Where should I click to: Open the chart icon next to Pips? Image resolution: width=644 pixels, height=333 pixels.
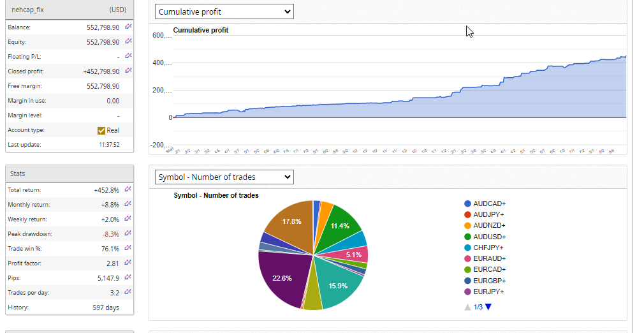pyautogui.click(x=128, y=277)
